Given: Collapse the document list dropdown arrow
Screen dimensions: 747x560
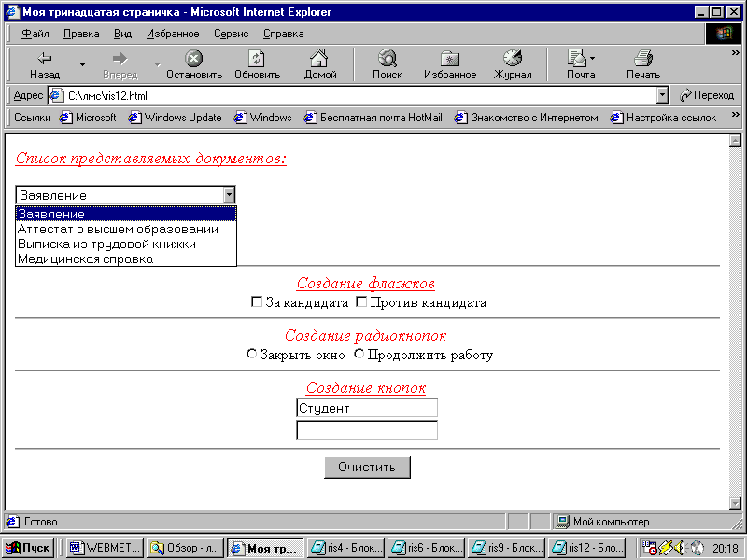Looking at the screenshot, I should pyautogui.click(x=229, y=195).
